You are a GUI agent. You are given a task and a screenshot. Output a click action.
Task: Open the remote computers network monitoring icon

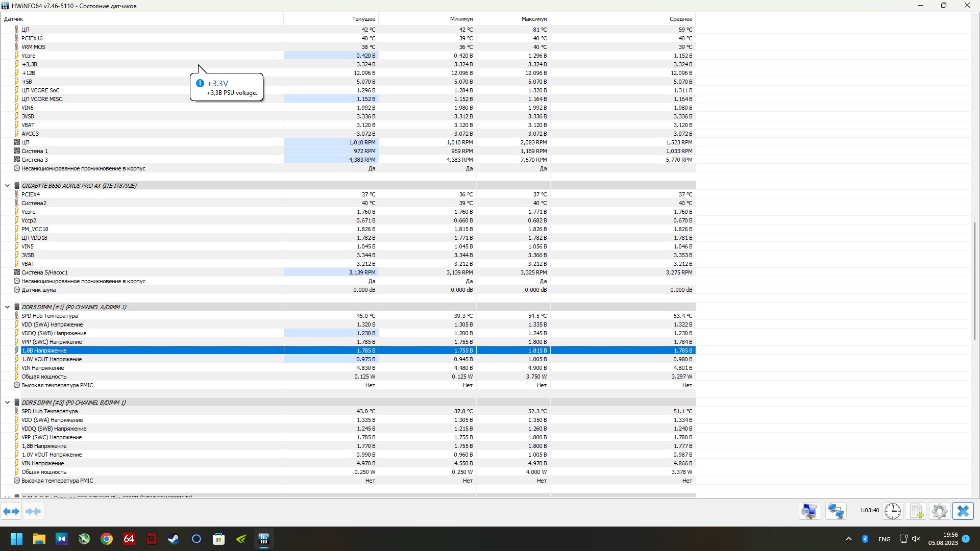(x=836, y=511)
